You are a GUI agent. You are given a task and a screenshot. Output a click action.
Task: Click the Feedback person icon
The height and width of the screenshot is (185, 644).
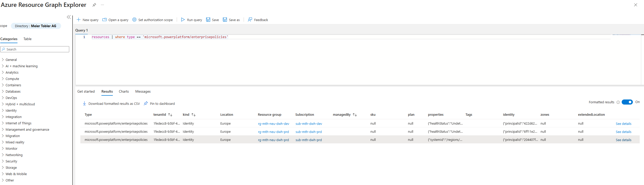pyautogui.click(x=250, y=20)
